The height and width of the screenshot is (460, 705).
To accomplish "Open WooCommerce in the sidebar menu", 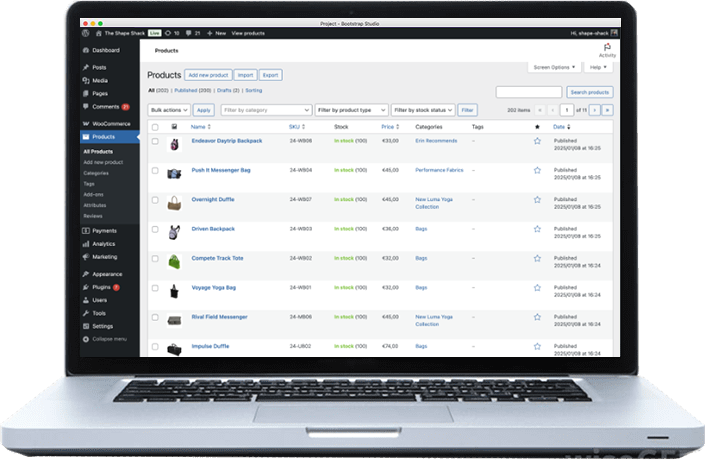I will pyautogui.click(x=105, y=124).
